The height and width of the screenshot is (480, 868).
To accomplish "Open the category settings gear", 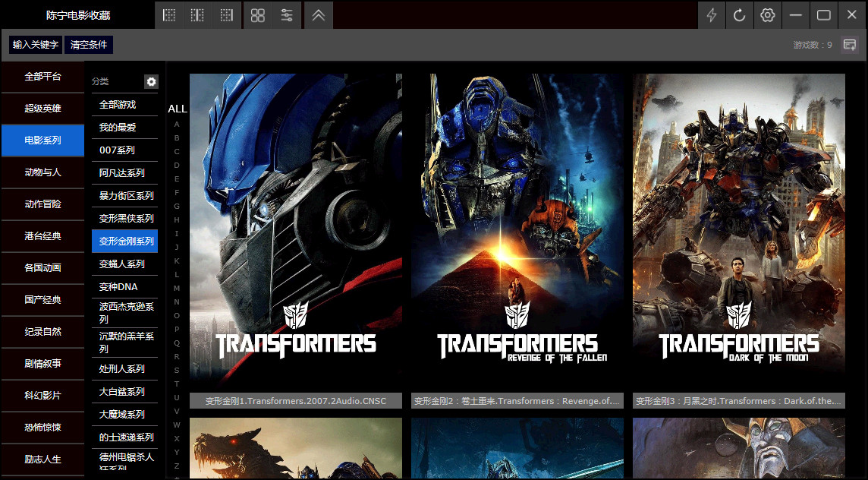I will [151, 81].
